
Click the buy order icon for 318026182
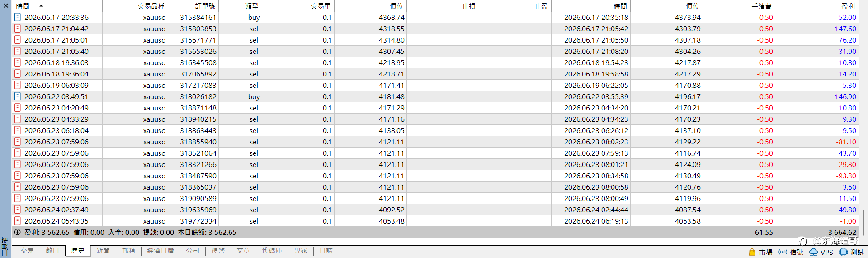17,96
